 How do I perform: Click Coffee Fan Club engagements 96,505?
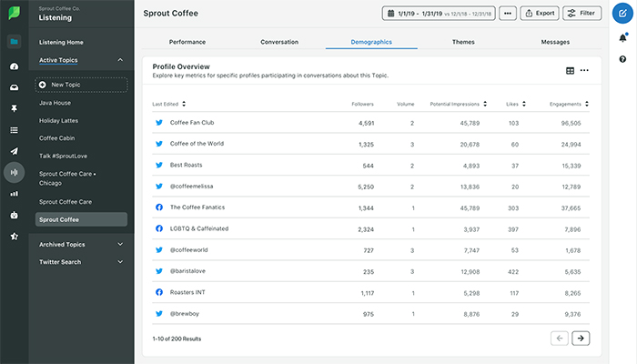(x=571, y=123)
